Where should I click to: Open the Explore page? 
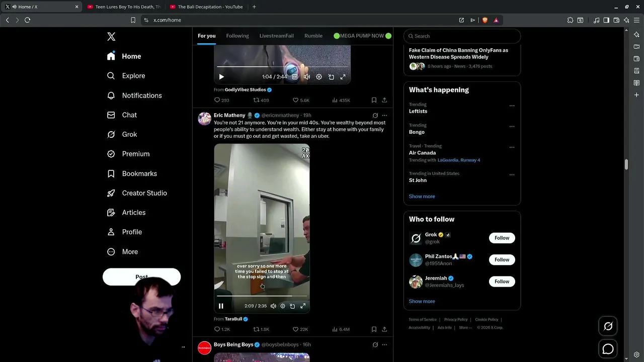(126, 76)
